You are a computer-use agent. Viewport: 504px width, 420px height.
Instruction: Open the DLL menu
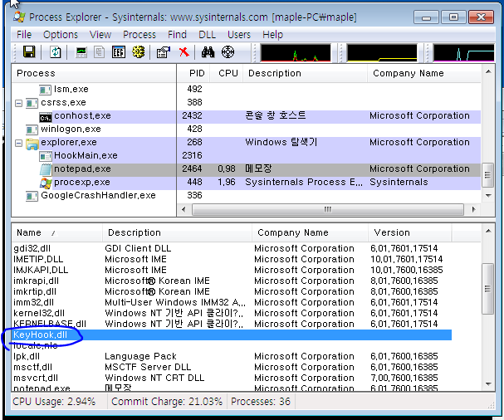point(208,34)
